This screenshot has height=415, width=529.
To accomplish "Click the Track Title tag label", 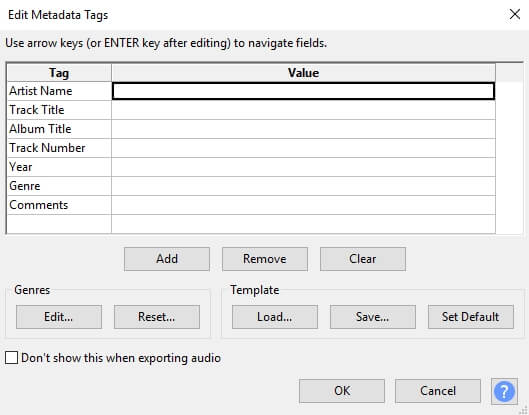I will (x=36, y=110).
